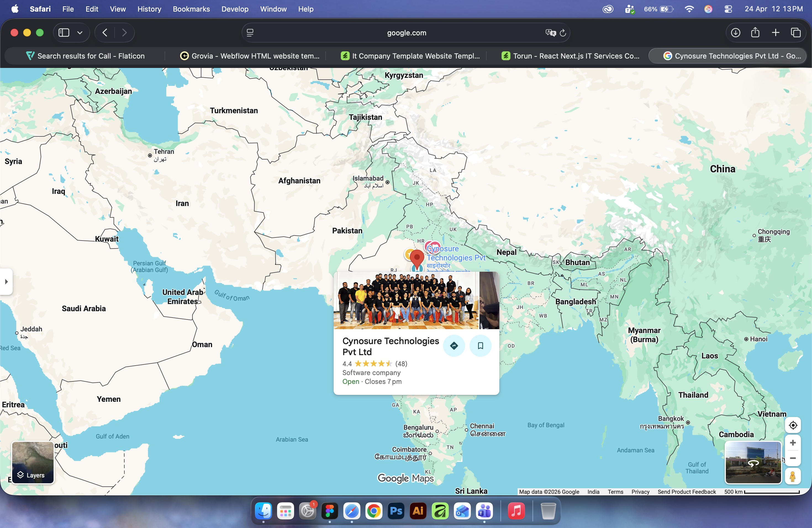Click the 48 reviews count

(401, 364)
